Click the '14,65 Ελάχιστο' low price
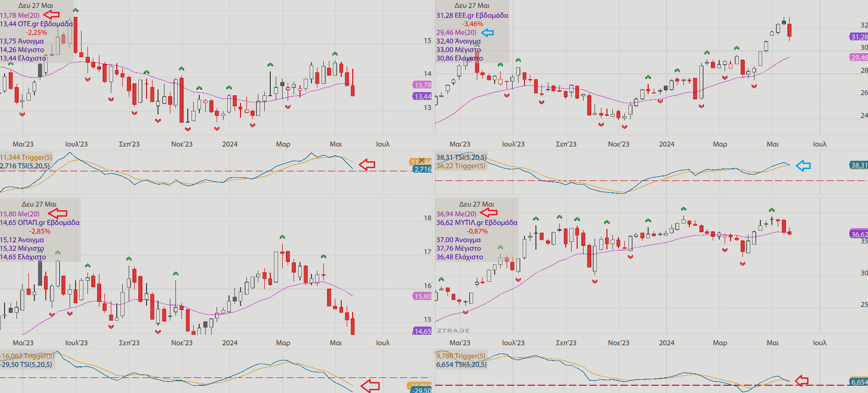868x393 pixels. tap(23, 257)
